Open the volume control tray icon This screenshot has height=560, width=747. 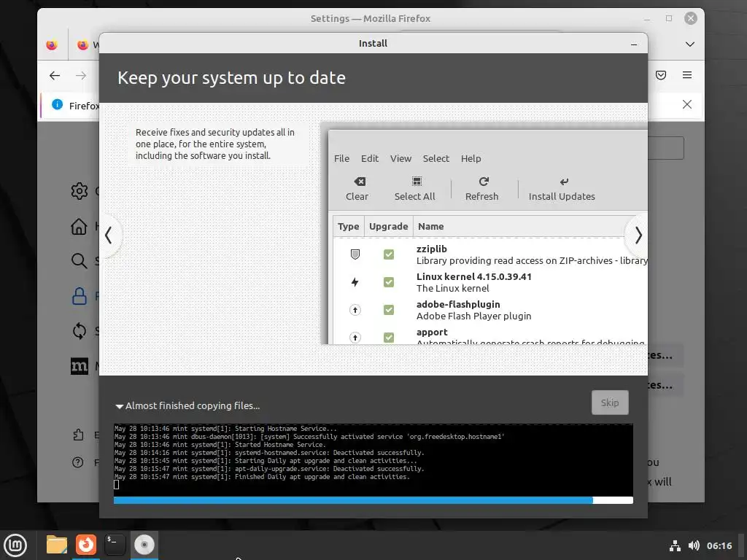(x=694, y=545)
